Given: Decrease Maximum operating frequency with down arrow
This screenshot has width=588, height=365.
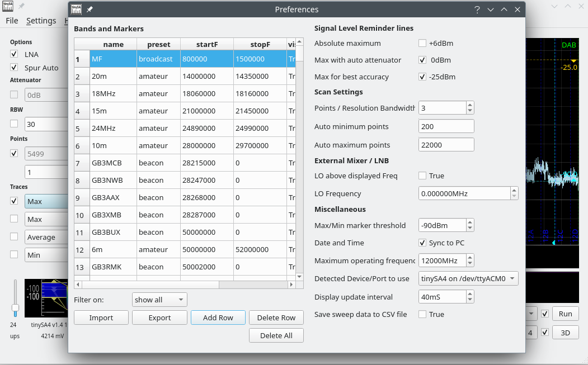Looking at the screenshot, I should pos(470,263).
